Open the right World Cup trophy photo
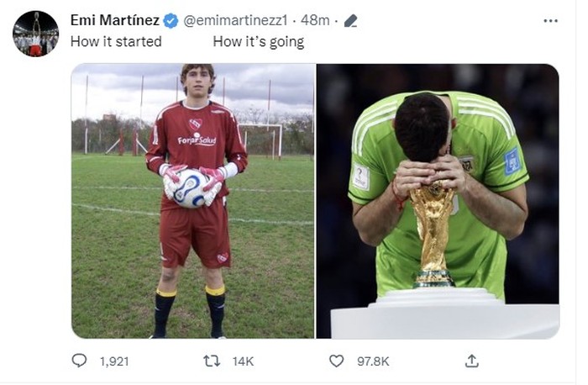This screenshot has width=588, height=385. tap(438, 201)
